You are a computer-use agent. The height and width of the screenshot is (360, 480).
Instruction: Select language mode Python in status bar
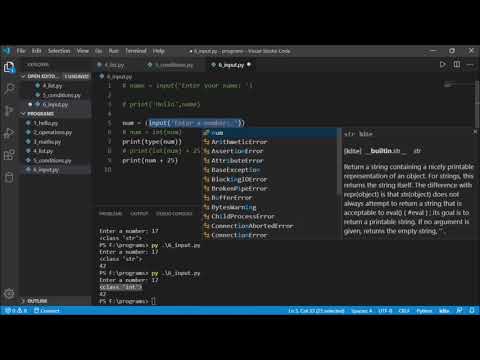[424, 311]
